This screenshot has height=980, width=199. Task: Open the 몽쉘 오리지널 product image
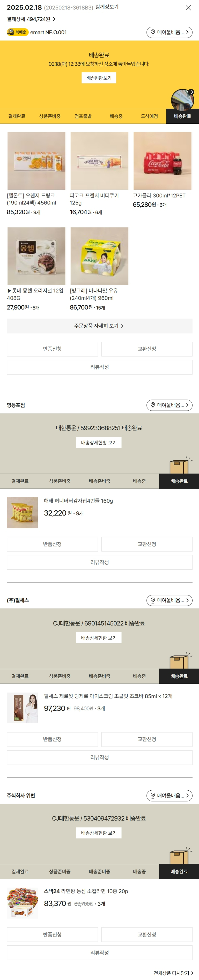tap(36, 256)
